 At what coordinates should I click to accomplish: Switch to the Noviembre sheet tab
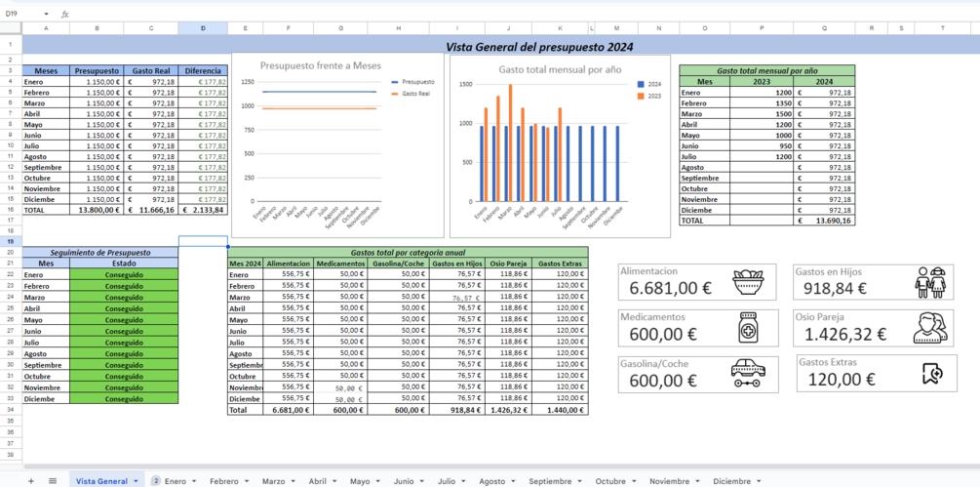click(x=669, y=481)
